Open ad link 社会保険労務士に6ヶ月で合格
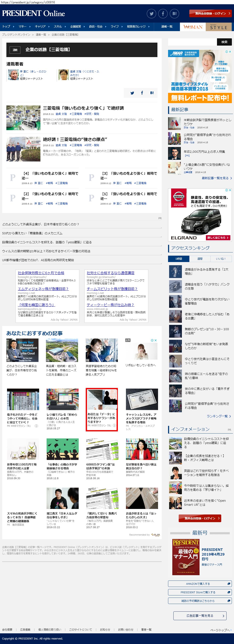The height and width of the screenshot is (644, 234). click(41, 273)
